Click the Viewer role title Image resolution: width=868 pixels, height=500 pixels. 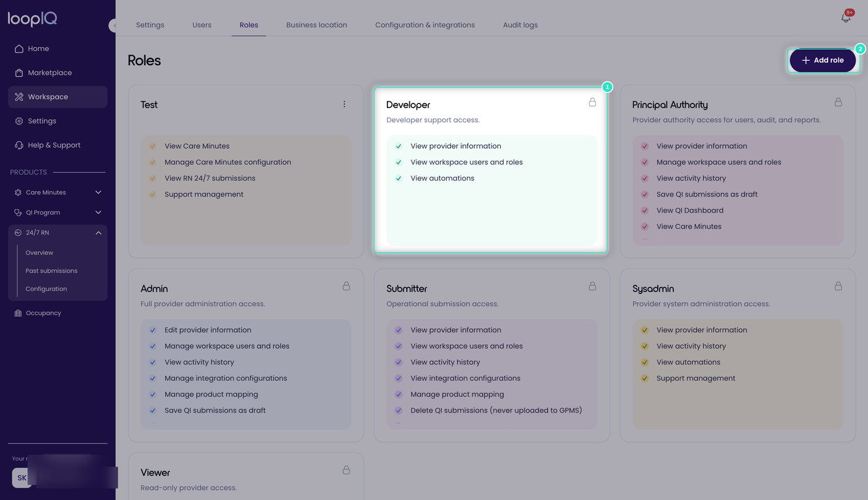point(155,473)
